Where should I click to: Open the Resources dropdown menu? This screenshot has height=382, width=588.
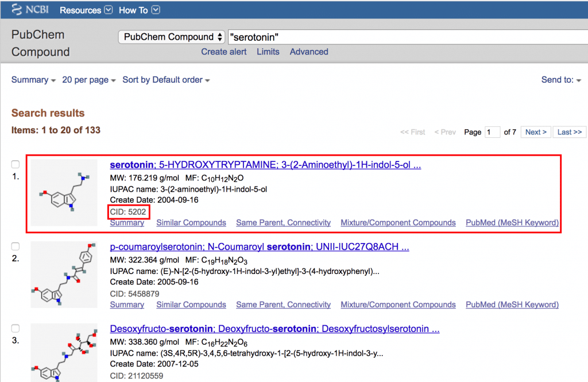click(86, 10)
